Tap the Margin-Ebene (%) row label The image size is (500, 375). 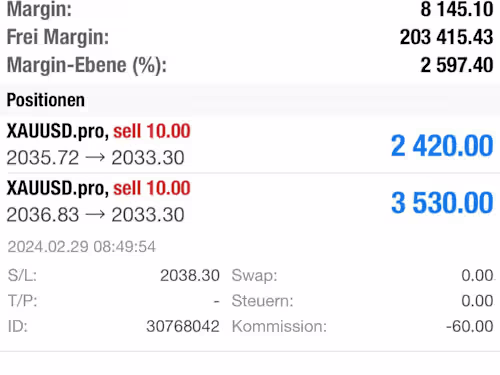tap(87, 65)
